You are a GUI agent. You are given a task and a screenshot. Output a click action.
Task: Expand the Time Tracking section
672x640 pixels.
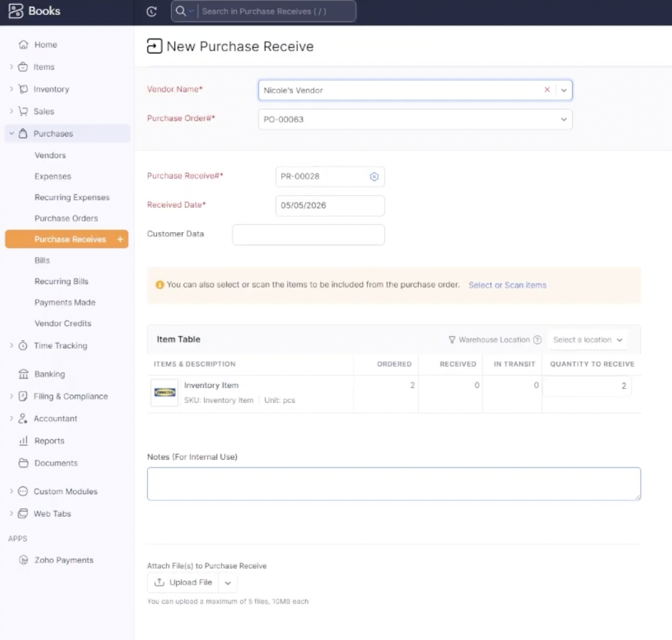click(11, 346)
